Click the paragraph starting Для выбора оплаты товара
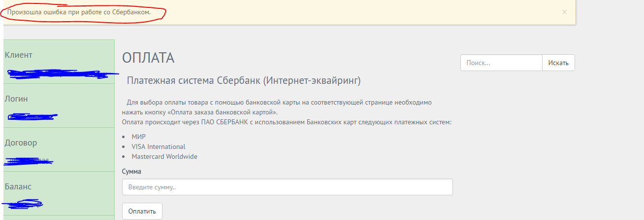644x220 pixels. click(x=277, y=107)
